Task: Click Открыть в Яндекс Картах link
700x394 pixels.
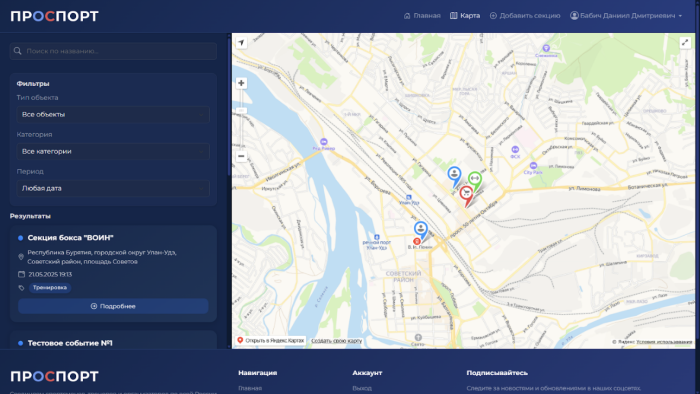Action: 271,340
